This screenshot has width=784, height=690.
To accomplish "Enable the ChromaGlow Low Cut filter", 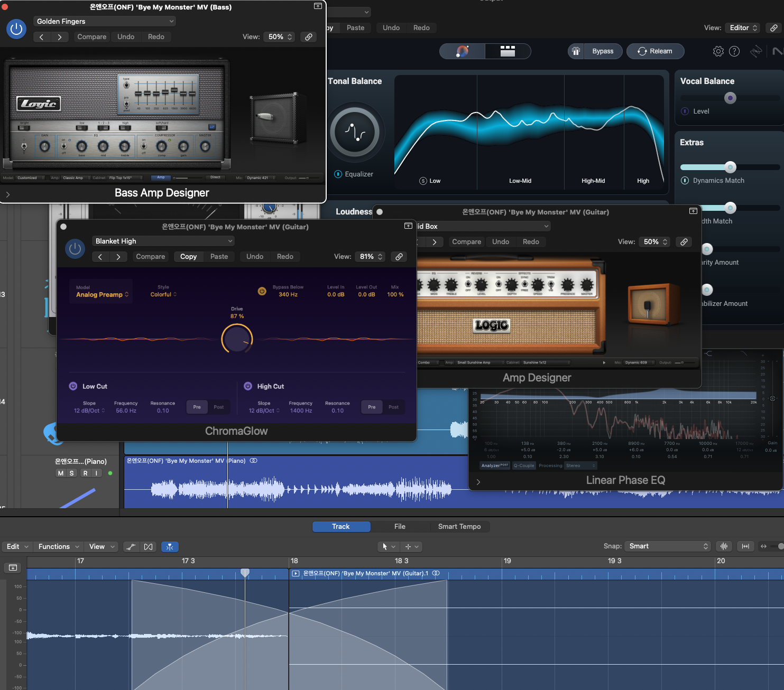I will tap(73, 386).
